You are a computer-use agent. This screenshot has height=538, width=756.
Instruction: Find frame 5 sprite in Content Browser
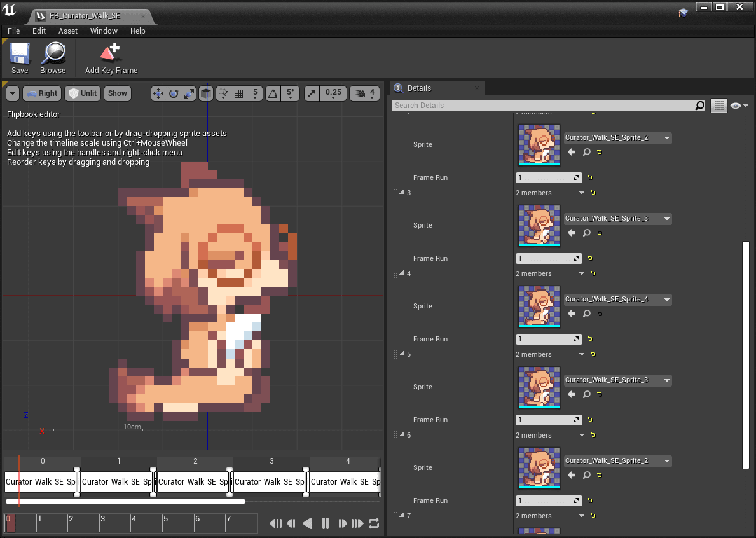click(x=587, y=394)
